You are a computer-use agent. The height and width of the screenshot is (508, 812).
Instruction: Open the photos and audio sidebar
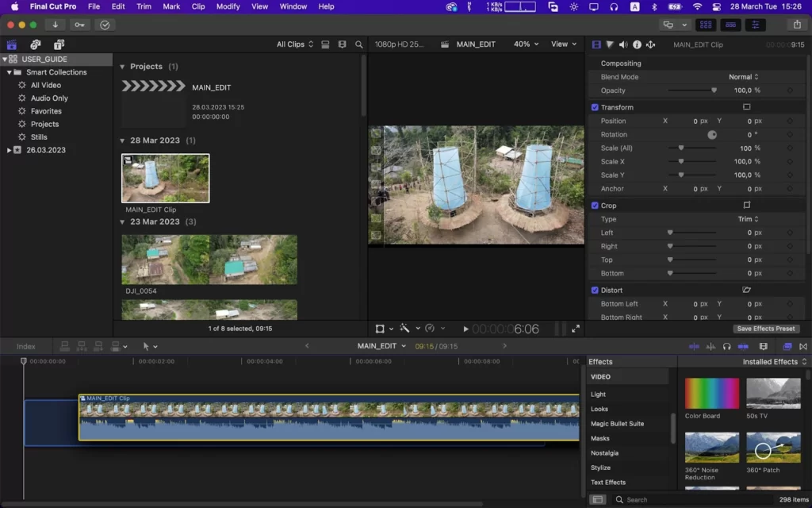pos(35,44)
